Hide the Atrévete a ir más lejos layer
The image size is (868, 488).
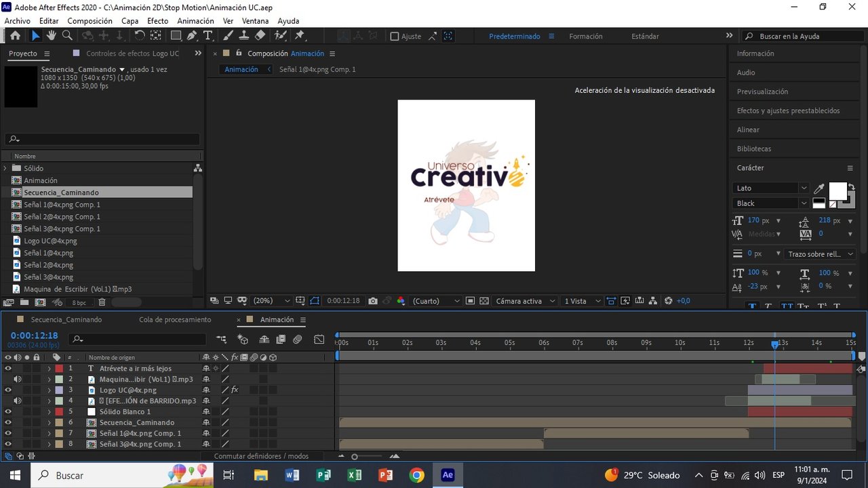8,369
